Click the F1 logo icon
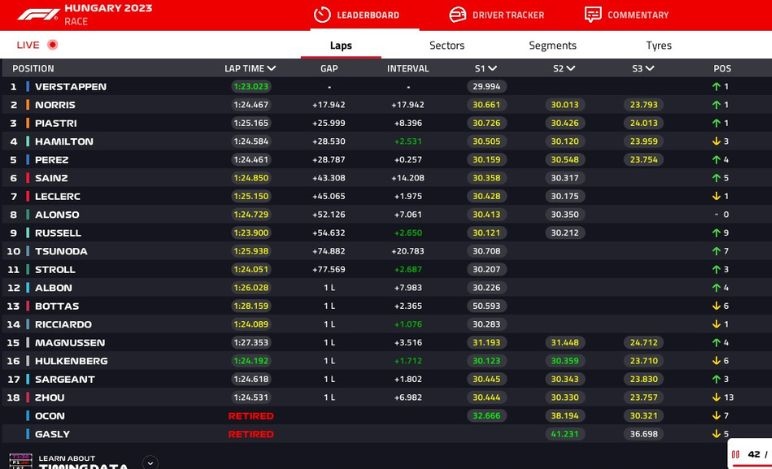This screenshot has height=469, width=772. point(36,14)
